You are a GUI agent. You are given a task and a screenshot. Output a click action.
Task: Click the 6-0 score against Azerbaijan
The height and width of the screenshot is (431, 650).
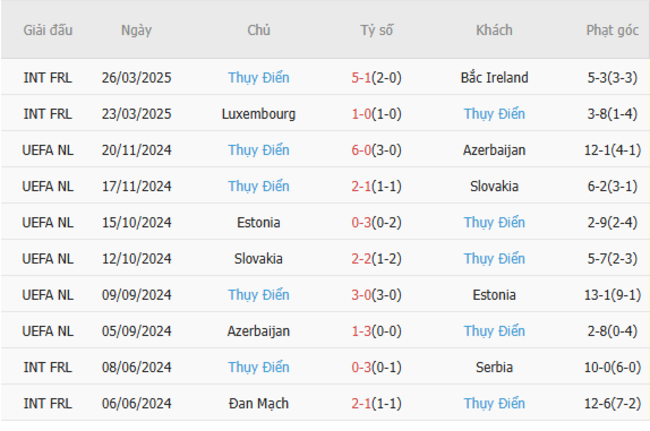(x=376, y=150)
